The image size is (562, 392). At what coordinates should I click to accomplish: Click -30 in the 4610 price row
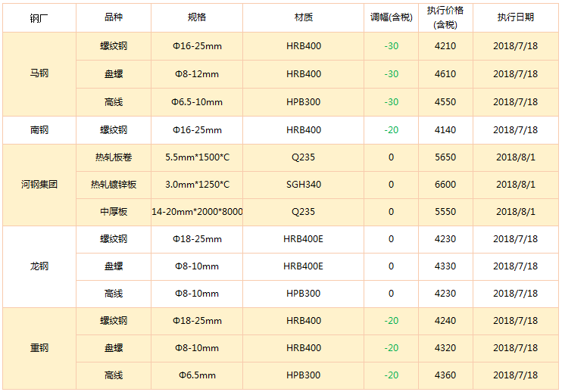tap(392, 74)
